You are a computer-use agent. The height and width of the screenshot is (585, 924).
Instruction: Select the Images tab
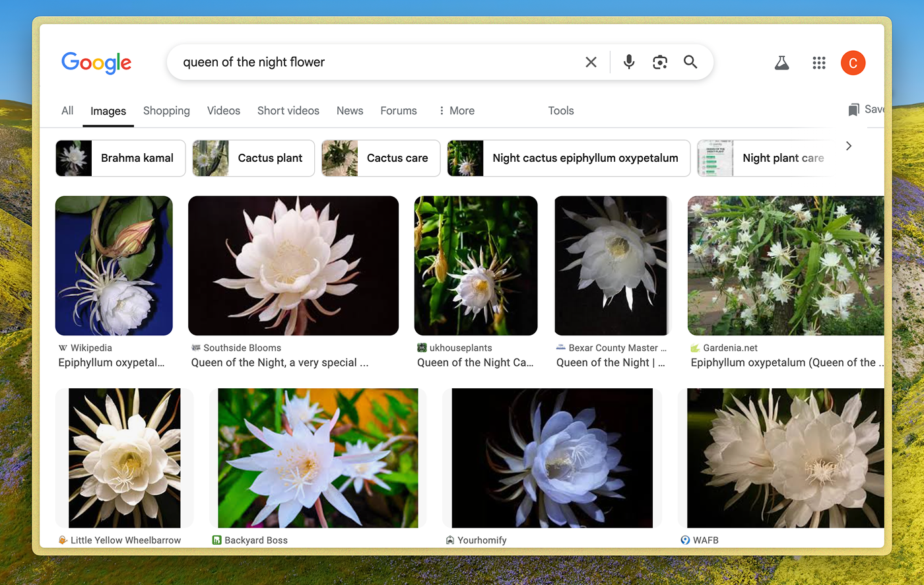[108, 111]
